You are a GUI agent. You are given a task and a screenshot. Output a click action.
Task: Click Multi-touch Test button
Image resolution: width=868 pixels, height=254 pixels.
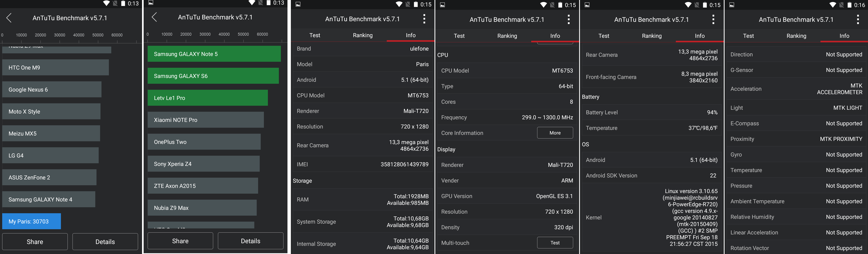tap(555, 243)
